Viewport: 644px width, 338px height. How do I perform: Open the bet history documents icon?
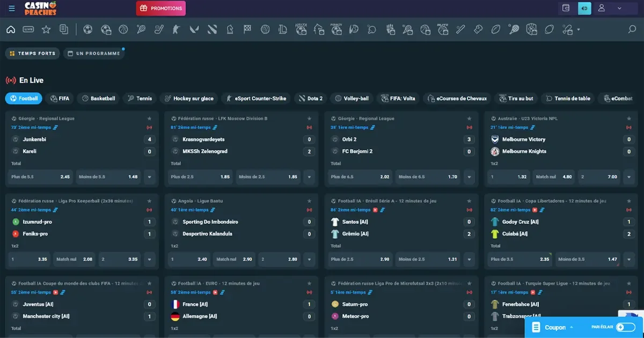[x=64, y=30]
